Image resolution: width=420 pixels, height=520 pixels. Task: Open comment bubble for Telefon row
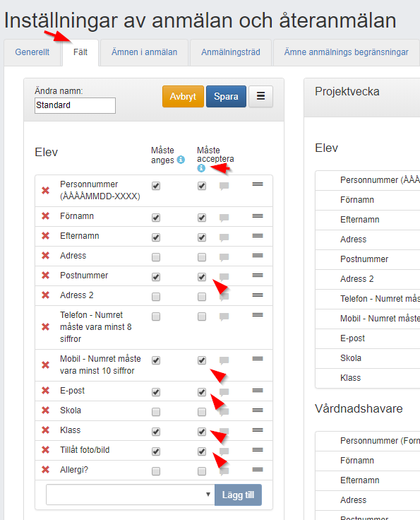point(224,317)
